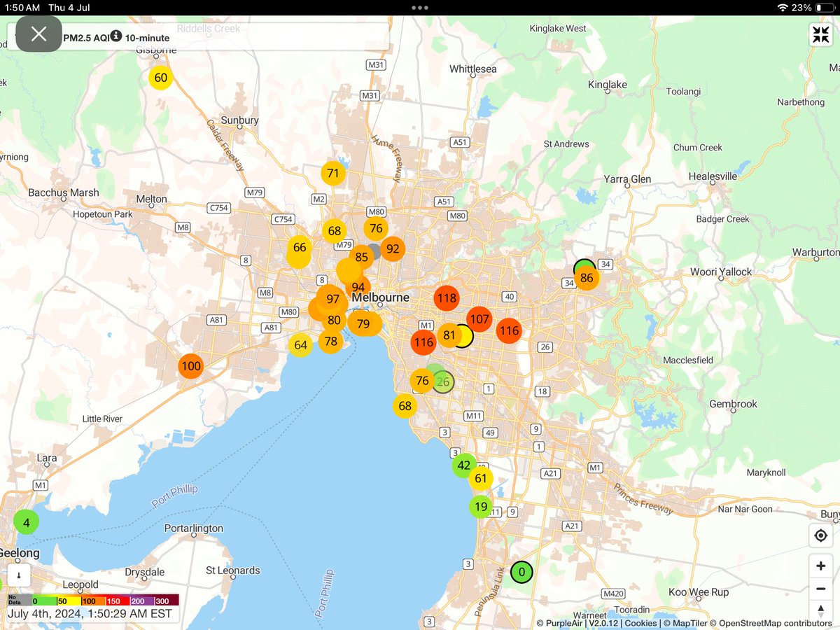Center the map on my location
Viewport: 840px width, 630px height.
[820, 536]
